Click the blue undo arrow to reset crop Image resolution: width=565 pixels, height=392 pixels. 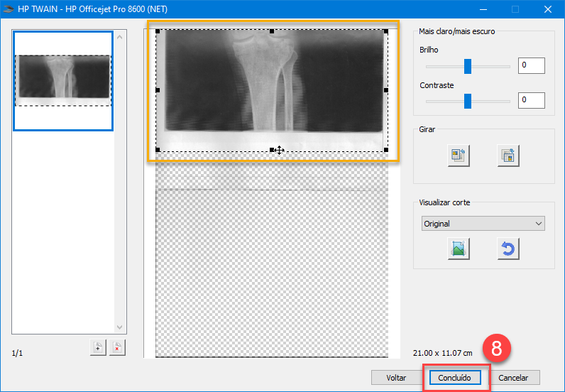508,249
